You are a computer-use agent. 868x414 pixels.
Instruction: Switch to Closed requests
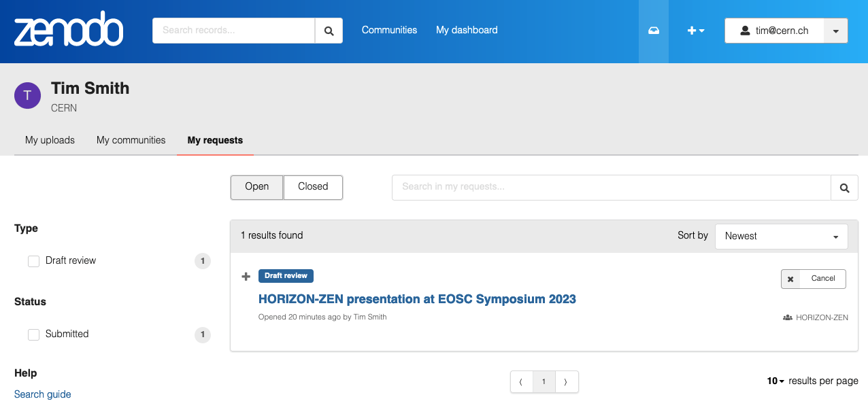tap(313, 187)
